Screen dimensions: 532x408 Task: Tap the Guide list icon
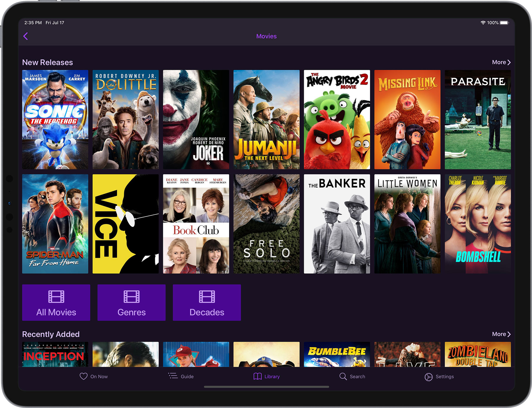tap(173, 376)
